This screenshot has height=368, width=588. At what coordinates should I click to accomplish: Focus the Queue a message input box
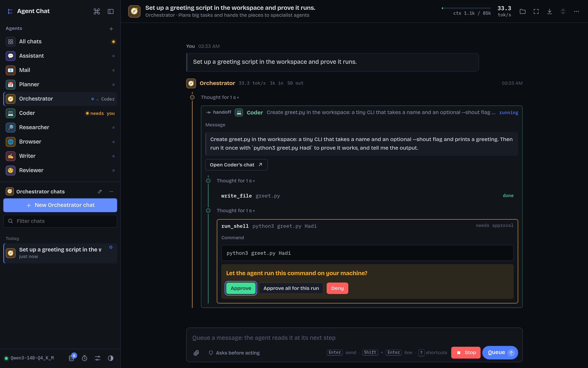[354, 338]
